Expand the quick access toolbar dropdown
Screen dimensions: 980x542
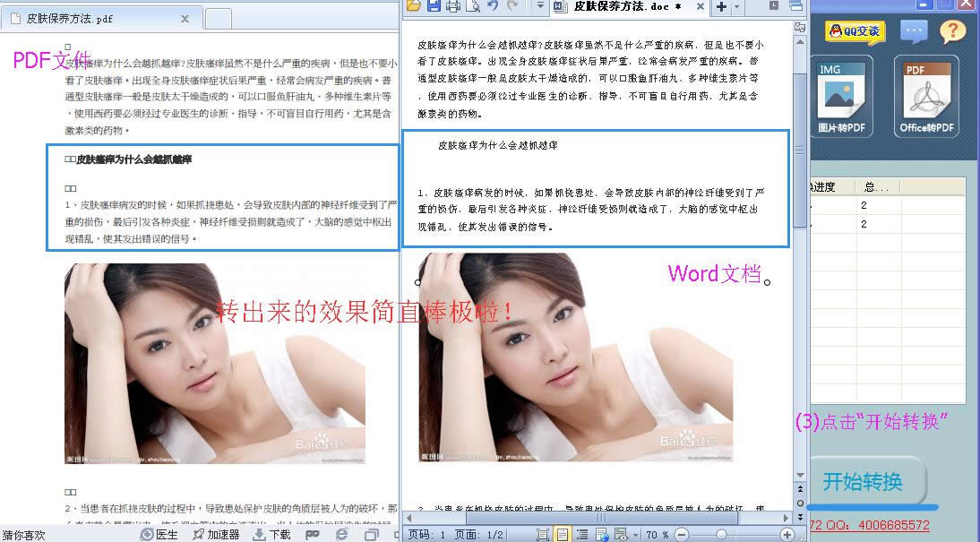(x=541, y=6)
